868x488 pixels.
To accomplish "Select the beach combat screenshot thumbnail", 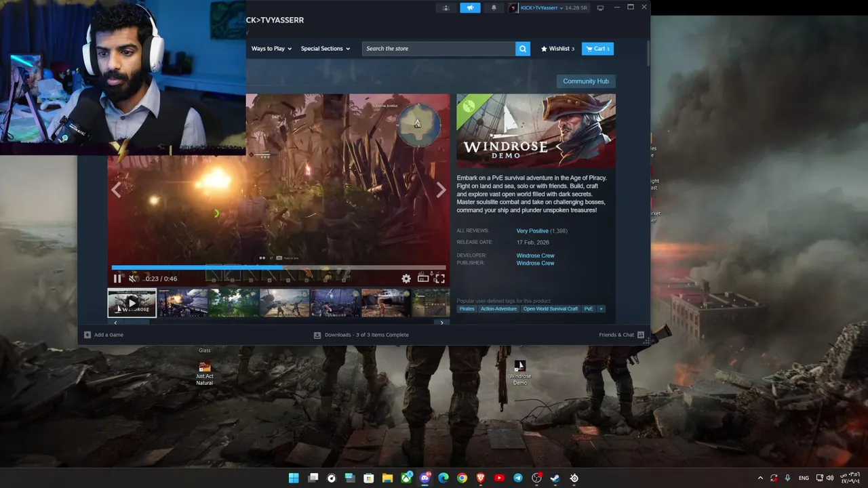I will pos(285,303).
